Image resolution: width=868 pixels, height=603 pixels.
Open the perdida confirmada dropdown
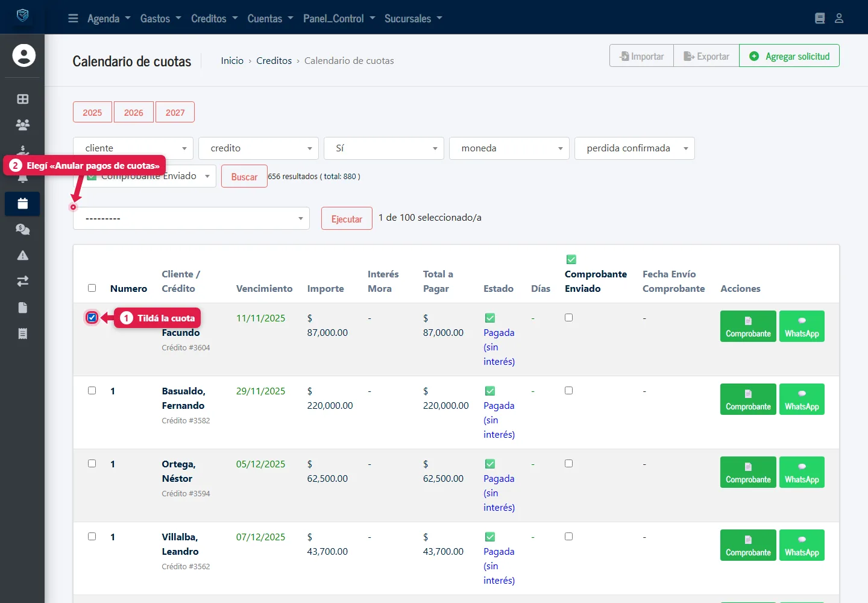[x=635, y=148]
